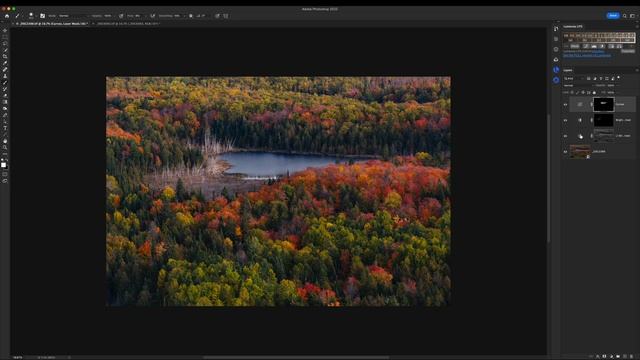Toggle lock image pixels brush icon
The image size is (640, 360).
(577, 92)
